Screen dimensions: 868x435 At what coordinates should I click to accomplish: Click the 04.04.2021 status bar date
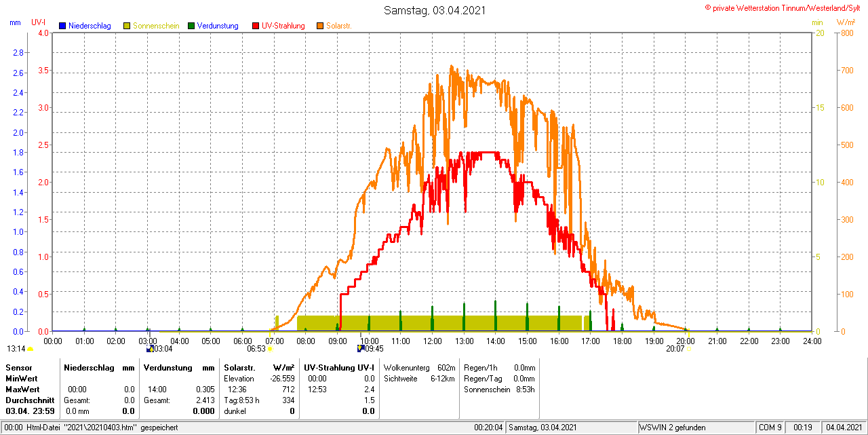click(x=843, y=428)
